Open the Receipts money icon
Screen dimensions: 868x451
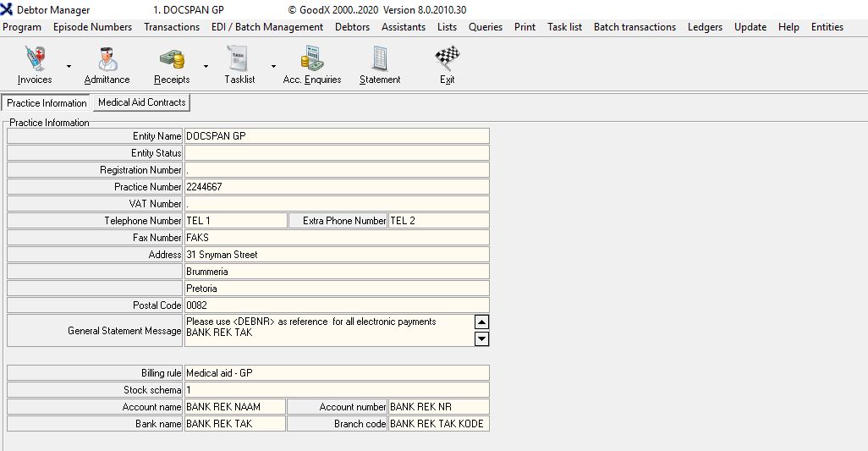[x=172, y=60]
